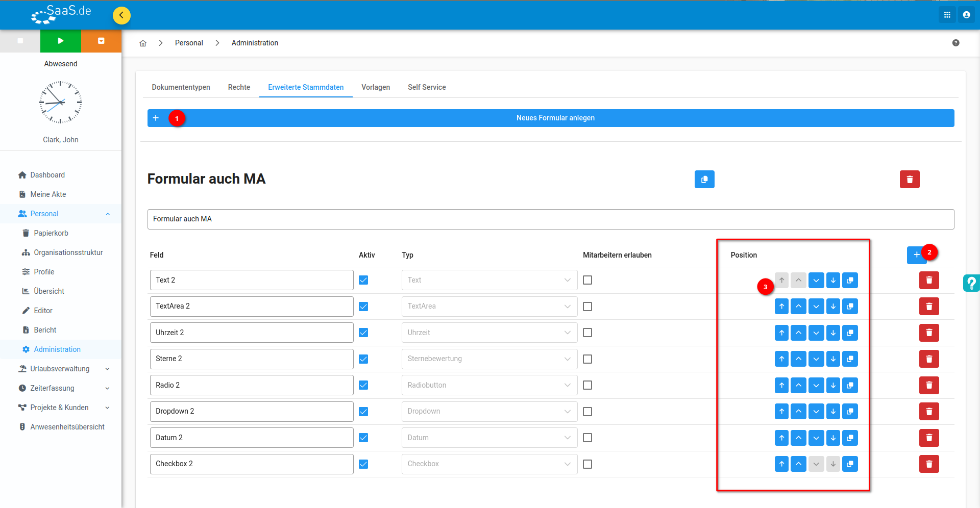980x508 pixels.
Task: Click the form name input field
Action: point(551,219)
